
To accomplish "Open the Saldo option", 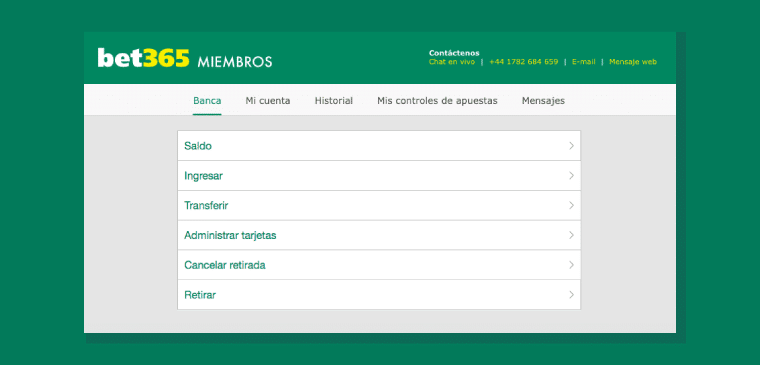I will click(379, 145).
